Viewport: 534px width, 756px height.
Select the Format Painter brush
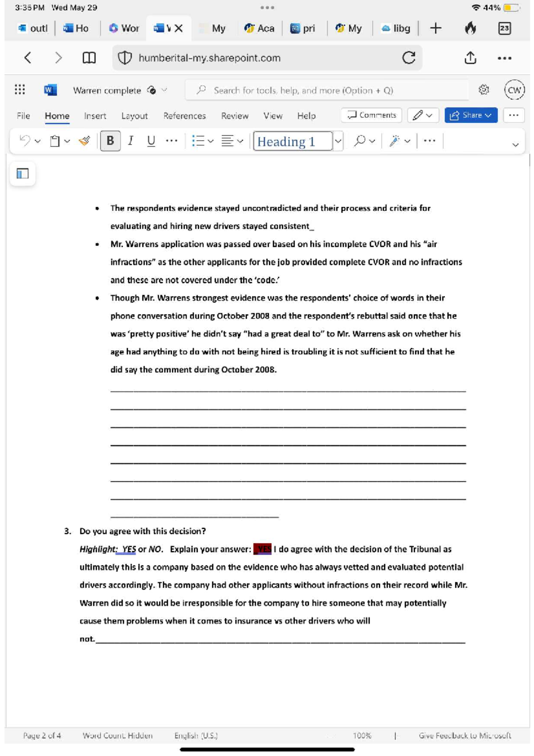pos(85,141)
